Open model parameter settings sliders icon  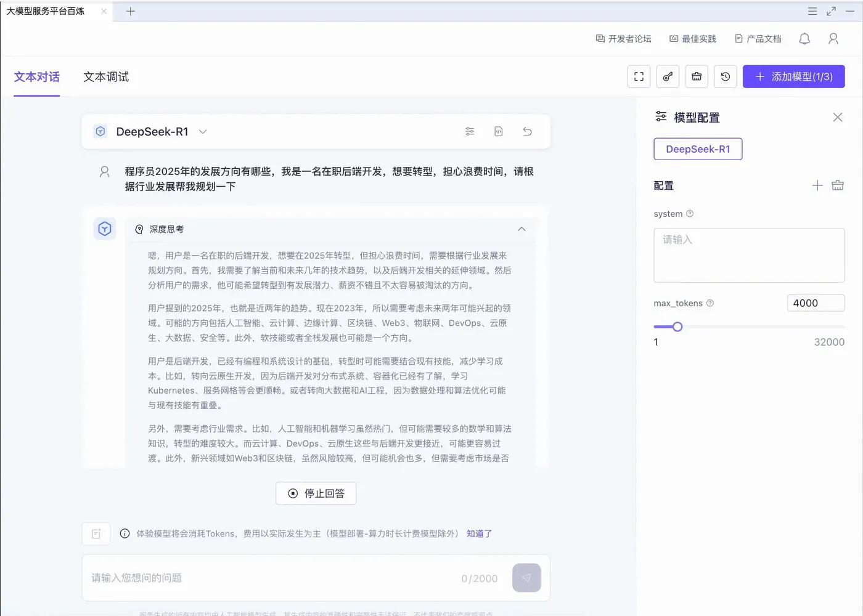(470, 131)
